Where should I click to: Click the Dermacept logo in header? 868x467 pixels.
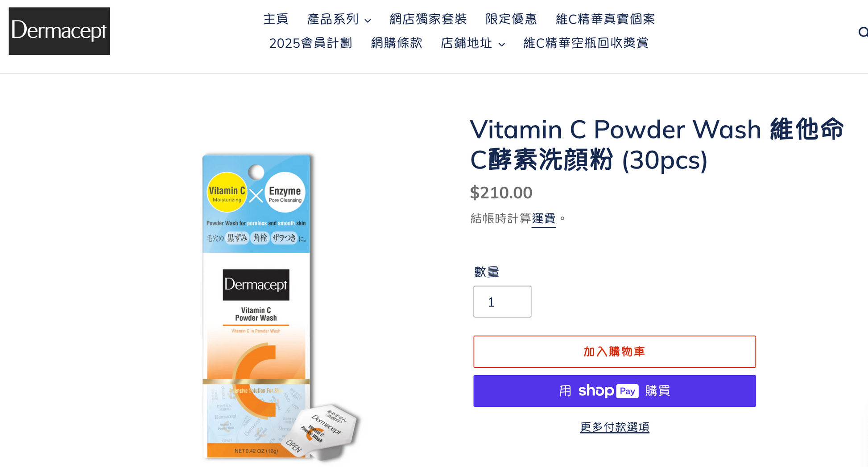coord(59,31)
